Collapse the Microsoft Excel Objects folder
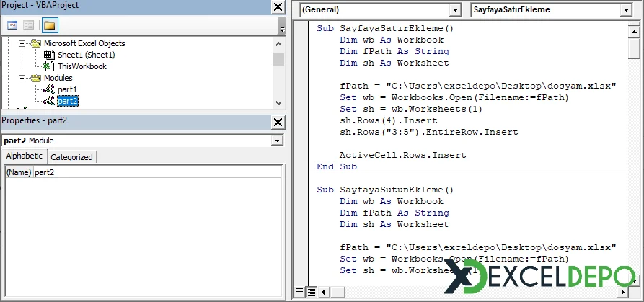The width and height of the screenshot is (644, 302). [22, 43]
